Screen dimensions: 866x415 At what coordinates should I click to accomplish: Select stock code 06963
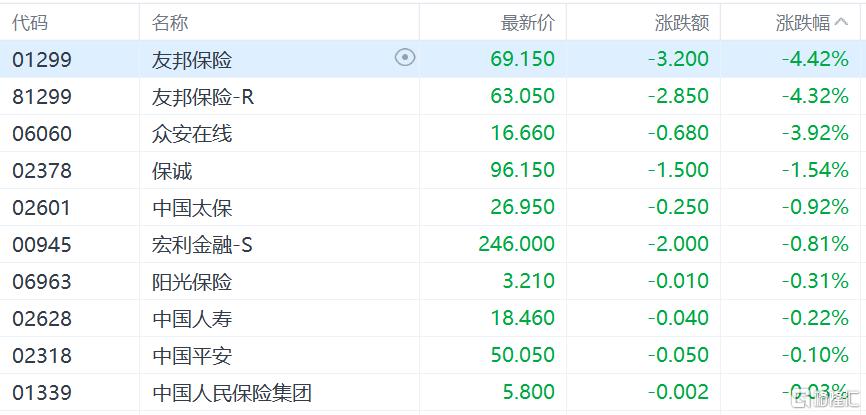coord(42,281)
